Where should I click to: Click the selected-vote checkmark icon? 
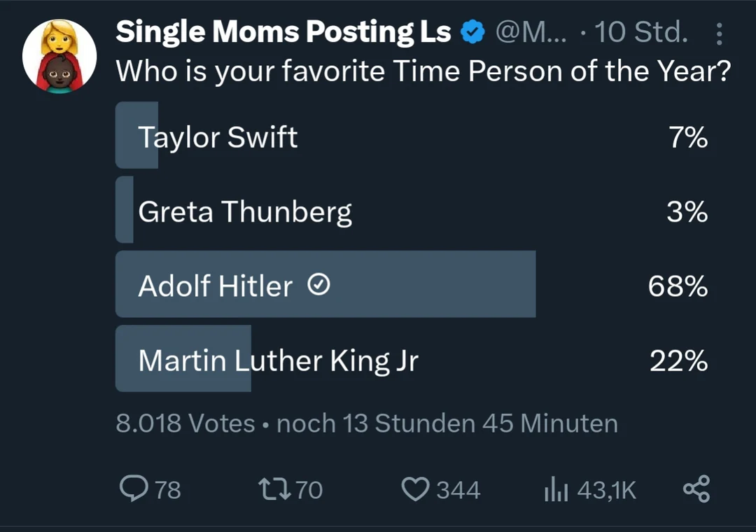(x=319, y=284)
